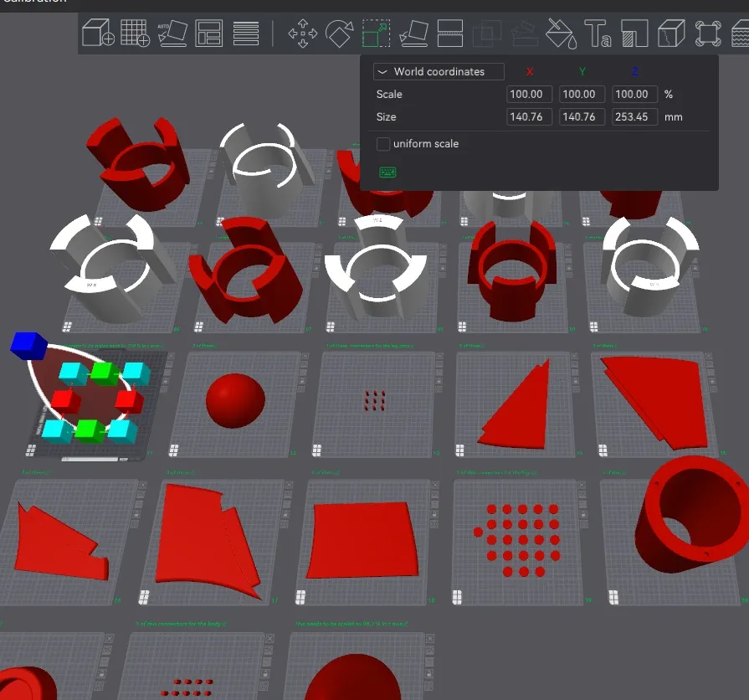The height and width of the screenshot is (700, 749).
Task: Click the green keyboard shortcuts icon
Action: pyautogui.click(x=387, y=172)
